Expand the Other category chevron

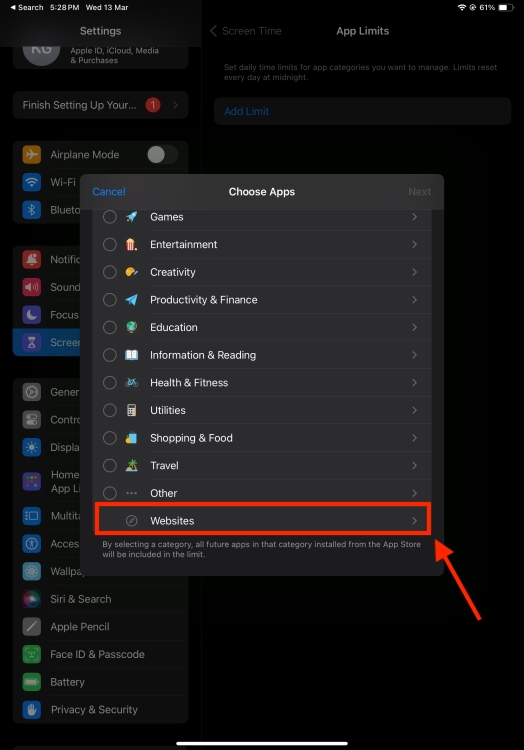click(415, 493)
